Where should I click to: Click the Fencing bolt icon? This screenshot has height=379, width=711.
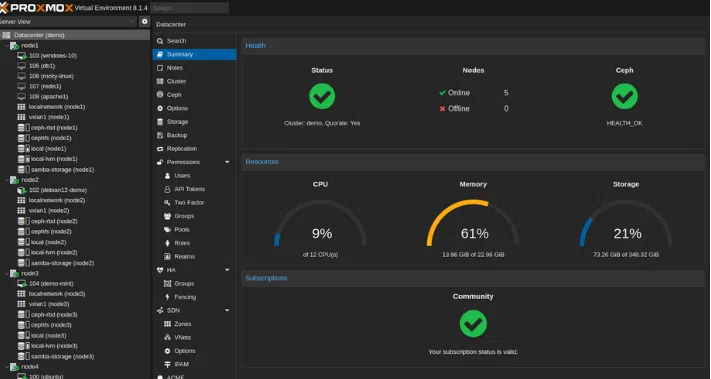click(167, 297)
